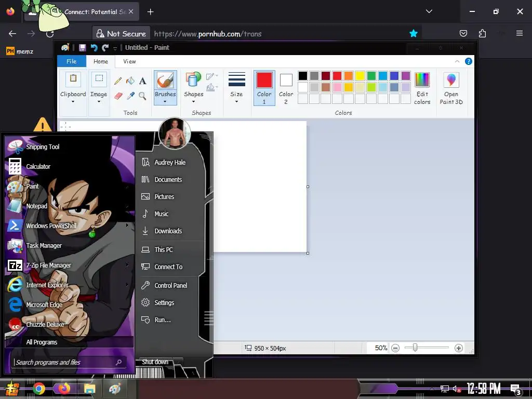Click zoom out minus button in Paint
The image size is (532, 399).
coord(395,348)
